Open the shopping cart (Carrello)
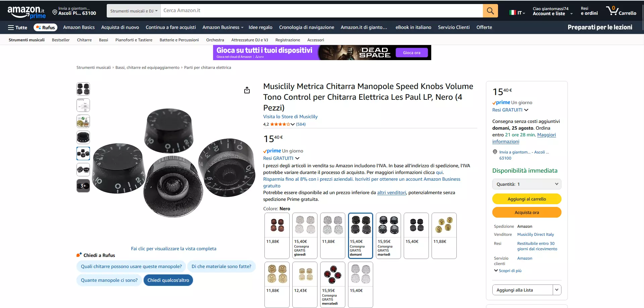This screenshot has height=308, width=644. (621, 11)
